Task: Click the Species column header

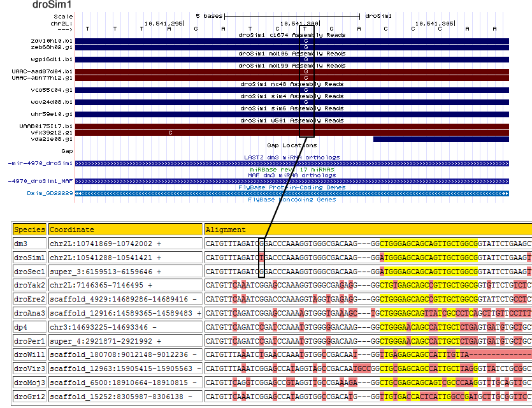Action: click(29, 229)
